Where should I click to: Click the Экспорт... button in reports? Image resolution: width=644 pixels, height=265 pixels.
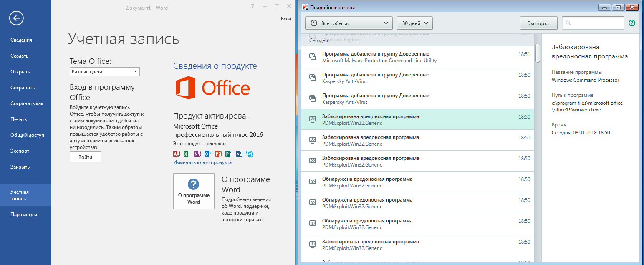(x=539, y=23)
